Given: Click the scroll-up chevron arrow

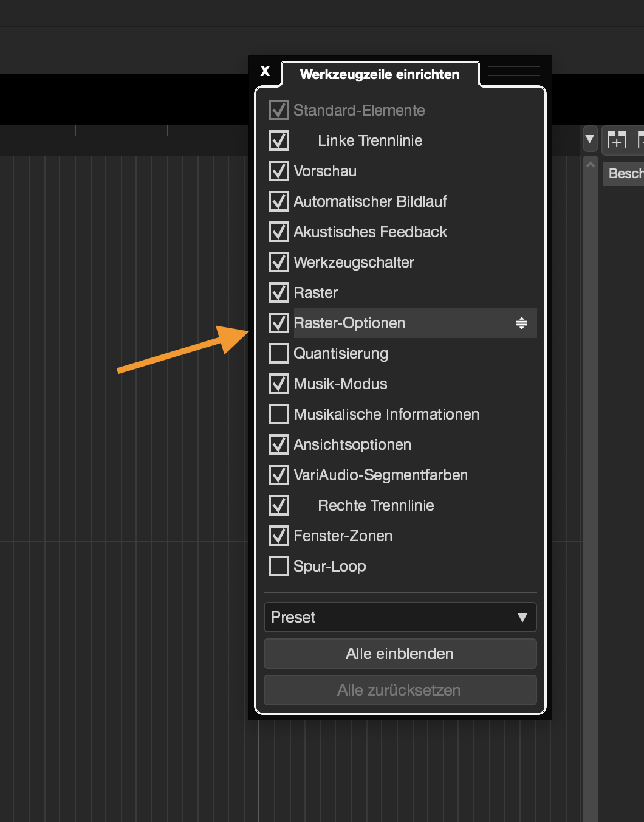Looking at the screenshot, I should tap(590, 165).
